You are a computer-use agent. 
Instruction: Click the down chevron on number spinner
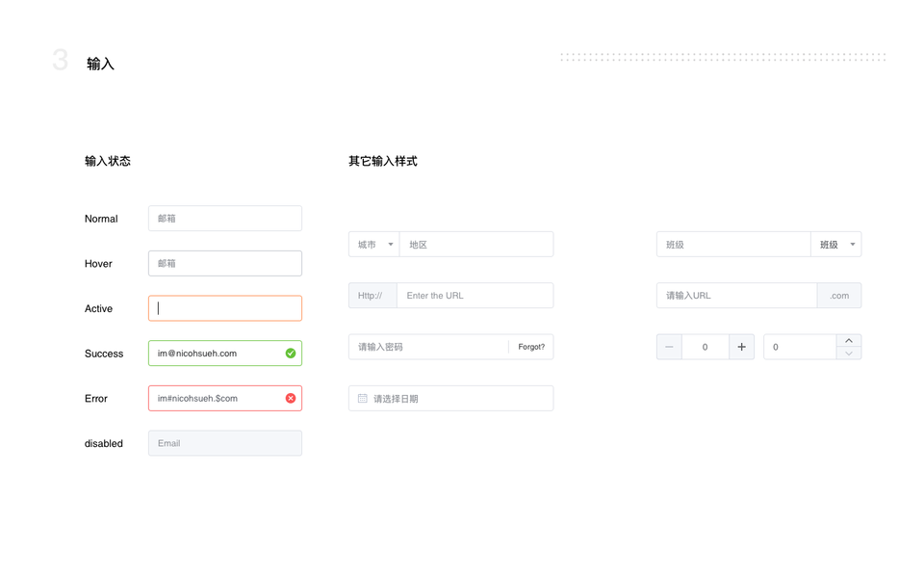(x=848, y=354)
